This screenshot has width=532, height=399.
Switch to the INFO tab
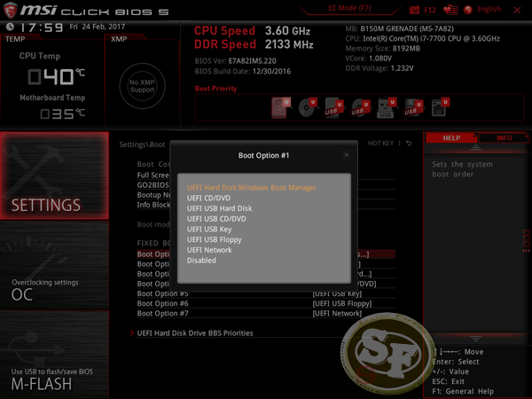point(505,138)
